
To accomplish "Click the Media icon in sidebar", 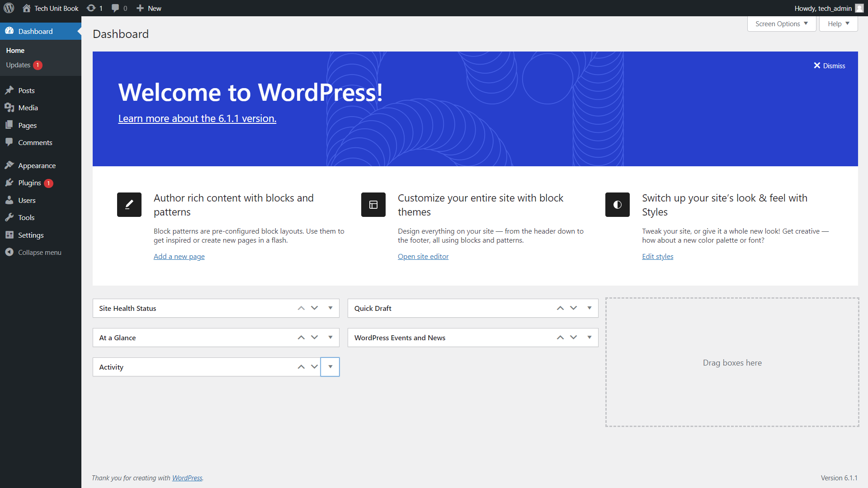I will coord(9,108).
